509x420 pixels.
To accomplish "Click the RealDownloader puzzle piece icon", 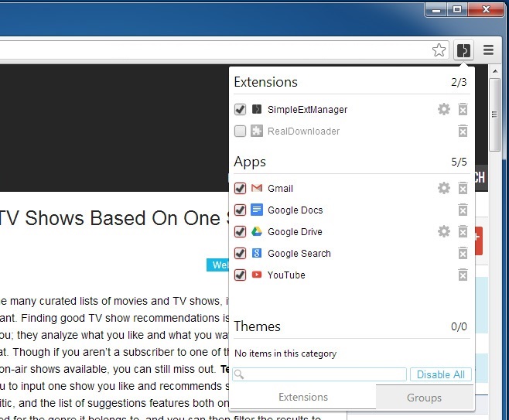I will point(257,131).
